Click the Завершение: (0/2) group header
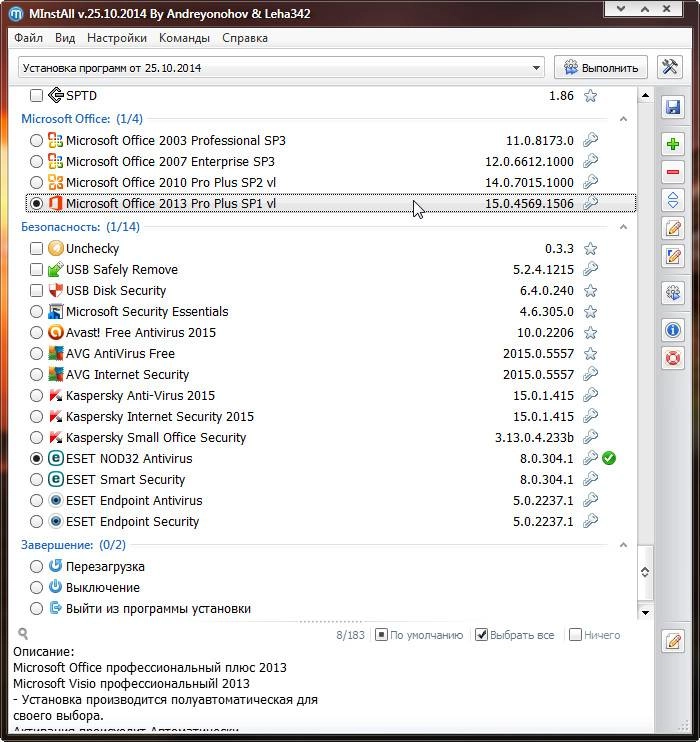The height and width of the screenshot is (742, 700). tap(73, 545)
